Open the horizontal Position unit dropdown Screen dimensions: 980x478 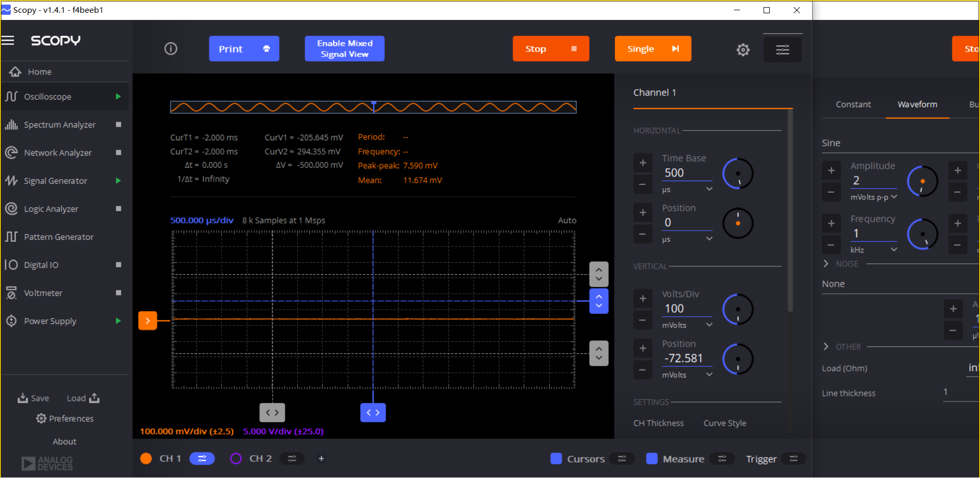click(687, 239)
